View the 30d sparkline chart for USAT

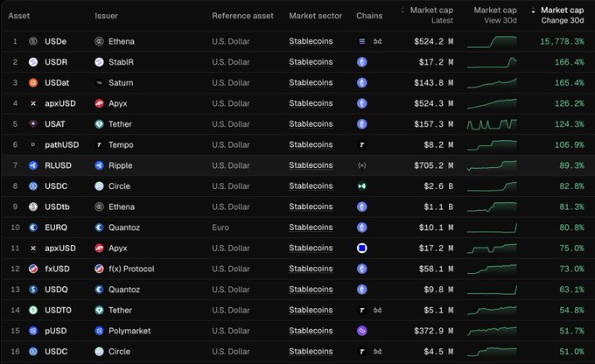pyautogui.click(x=492, y=124)
